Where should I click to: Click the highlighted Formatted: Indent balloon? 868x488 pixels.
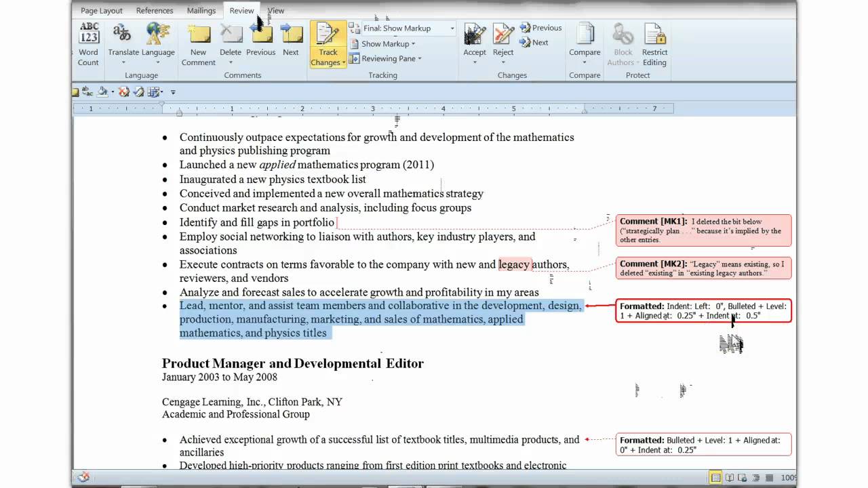pyautogui.click(x=703, y=311)
